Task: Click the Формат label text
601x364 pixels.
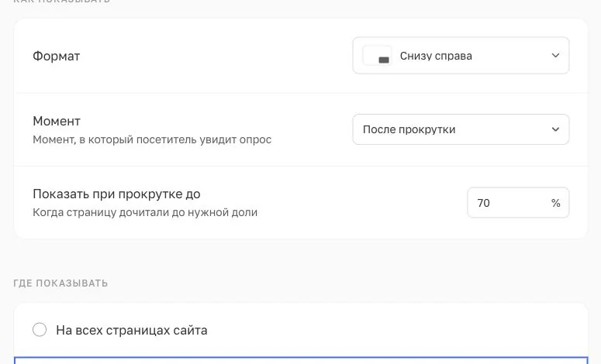Action: coord(57,56)
